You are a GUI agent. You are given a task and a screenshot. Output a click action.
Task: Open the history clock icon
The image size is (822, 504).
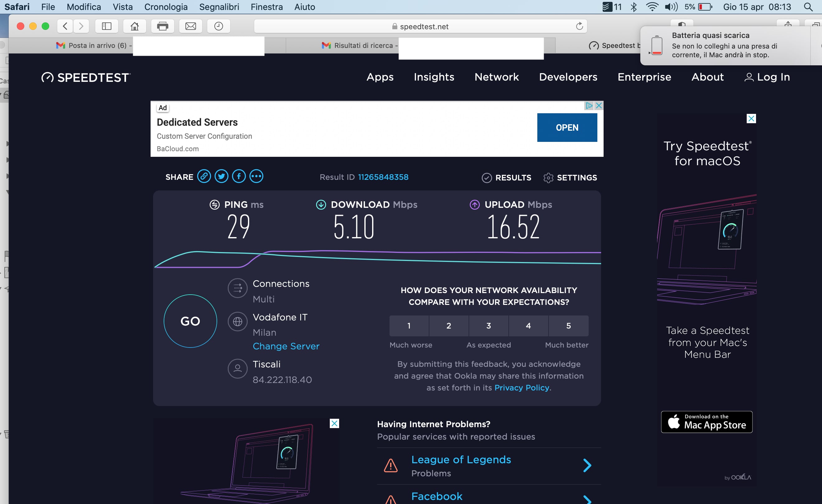[218, 26]
